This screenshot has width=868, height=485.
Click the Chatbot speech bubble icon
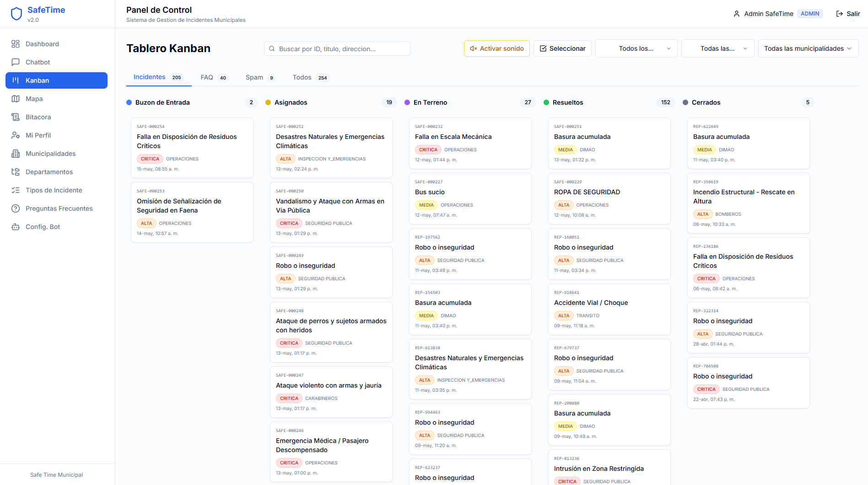[x=16, y=62]
